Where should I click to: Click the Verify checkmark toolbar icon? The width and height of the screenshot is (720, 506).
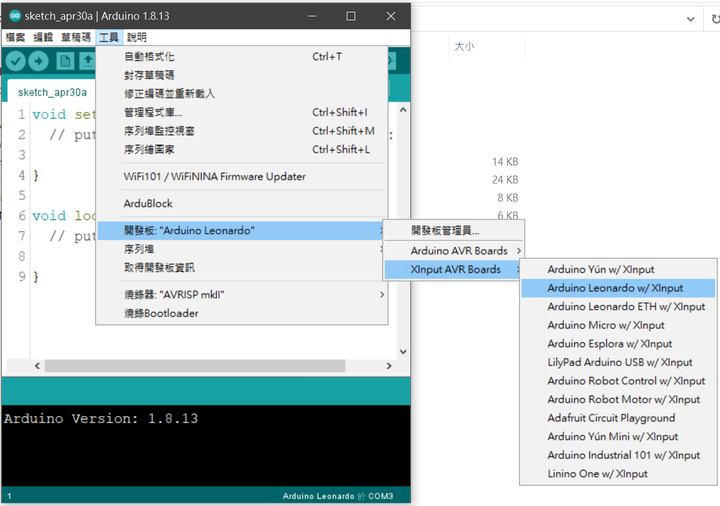pyautogui.click(x=15, y=61)
